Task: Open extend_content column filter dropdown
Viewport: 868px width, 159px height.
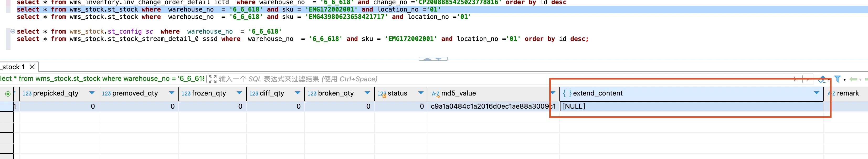Action: pos(816,93)
